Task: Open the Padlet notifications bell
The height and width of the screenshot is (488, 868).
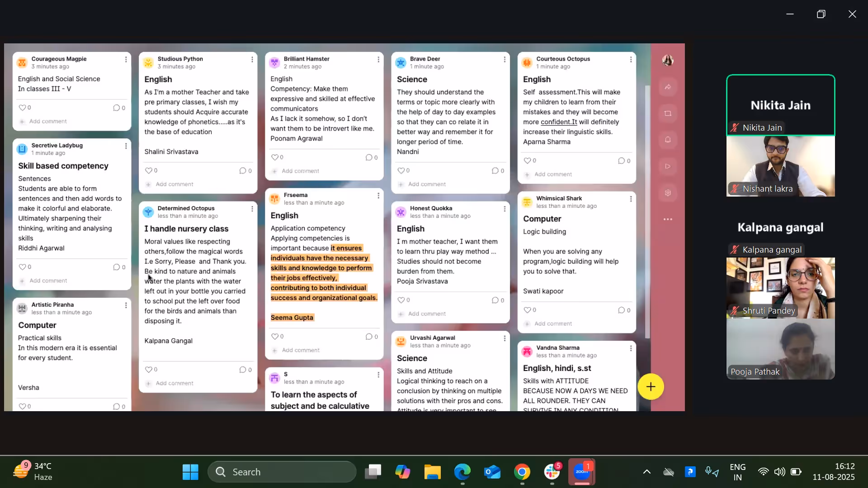Action: pos(668,140)
